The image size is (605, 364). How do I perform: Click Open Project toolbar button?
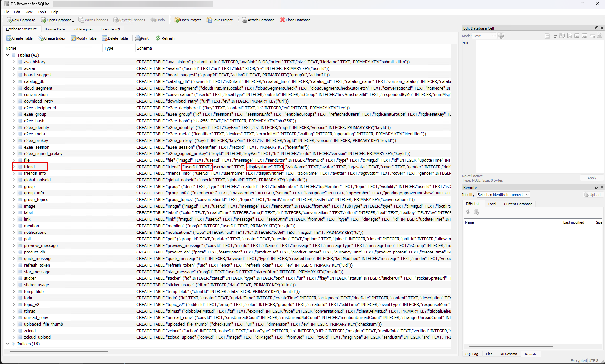point(187,20)
